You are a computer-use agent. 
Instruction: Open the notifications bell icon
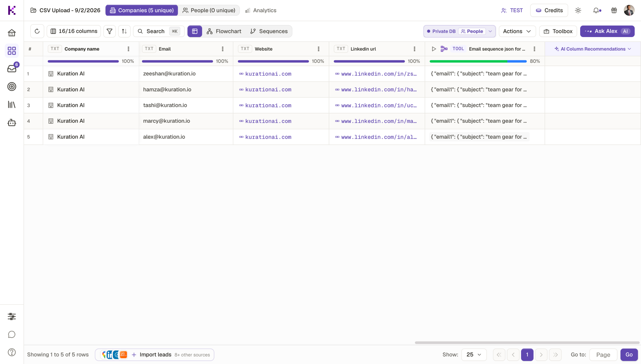[x=597, y=10]
